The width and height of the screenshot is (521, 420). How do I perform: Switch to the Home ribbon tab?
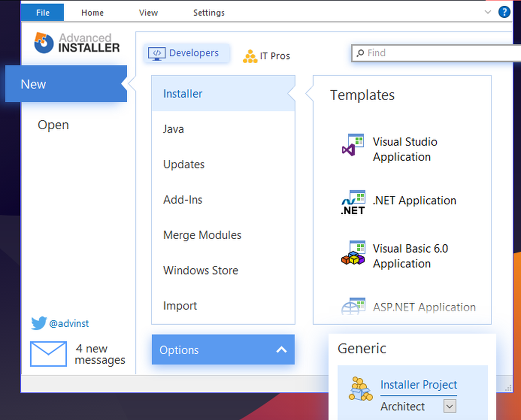coord(92,13)
